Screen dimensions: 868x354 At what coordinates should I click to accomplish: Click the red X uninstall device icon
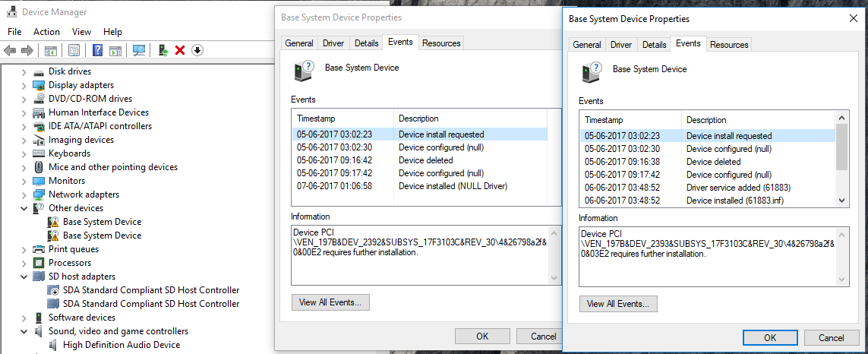(180, 51)
